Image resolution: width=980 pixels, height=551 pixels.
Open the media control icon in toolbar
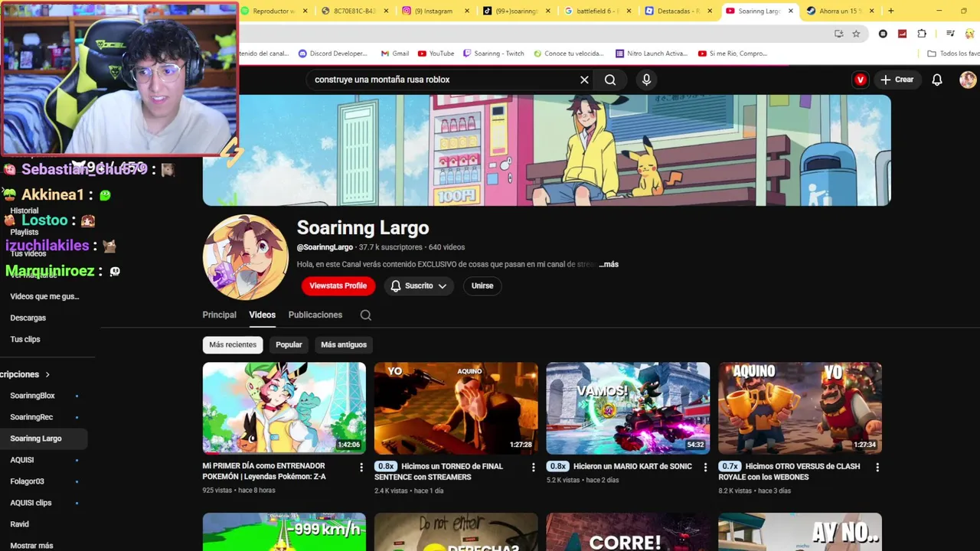[950, 34]
